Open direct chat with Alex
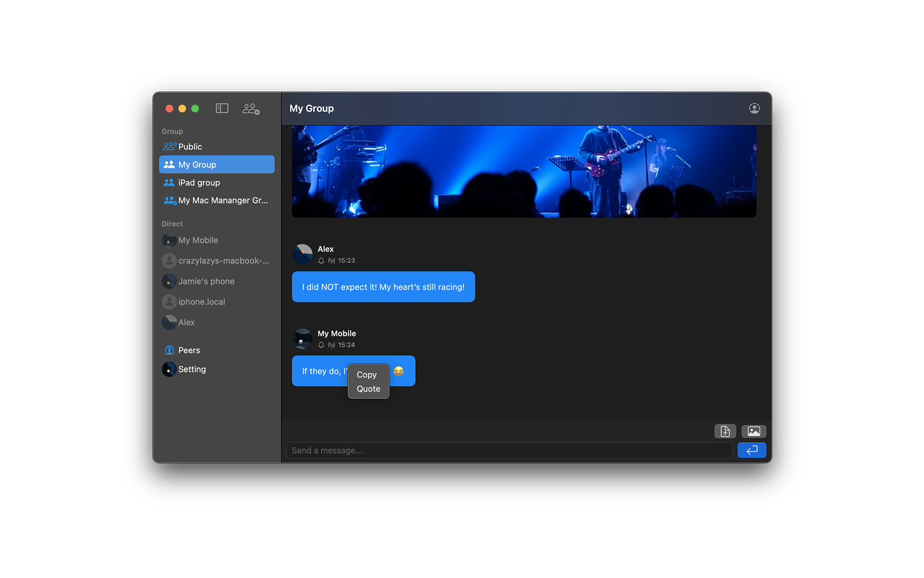924x578 pixels. coord(217,322)
